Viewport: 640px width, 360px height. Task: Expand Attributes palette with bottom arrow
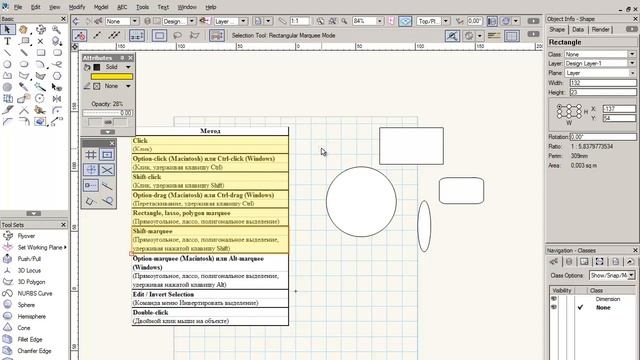[x=108, y=132]
